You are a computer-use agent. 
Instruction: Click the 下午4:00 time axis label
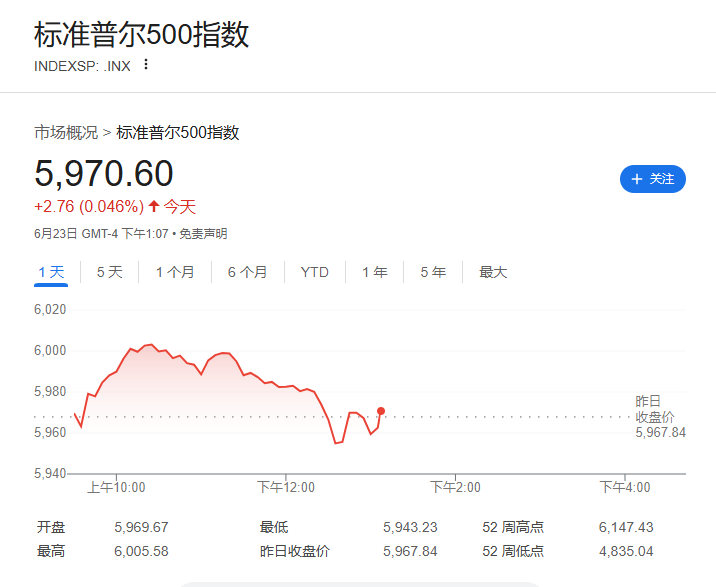(625, 487)
